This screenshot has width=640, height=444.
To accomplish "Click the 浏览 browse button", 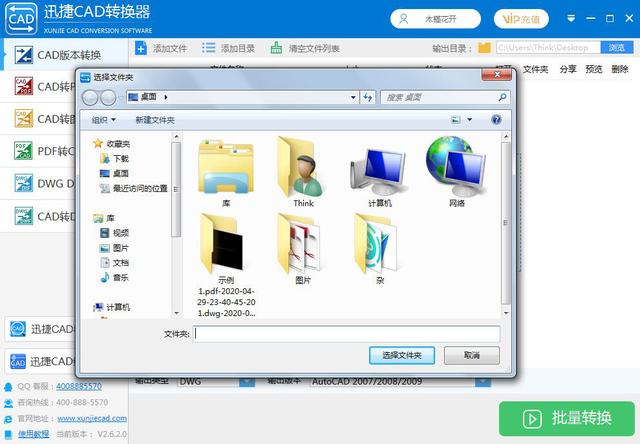I will [617, 48].
